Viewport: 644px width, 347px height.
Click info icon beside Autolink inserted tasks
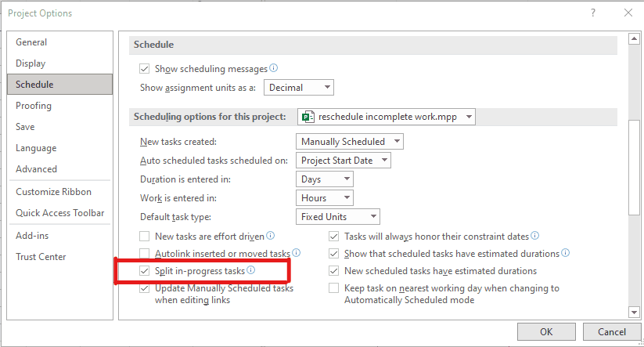point(296,253)
